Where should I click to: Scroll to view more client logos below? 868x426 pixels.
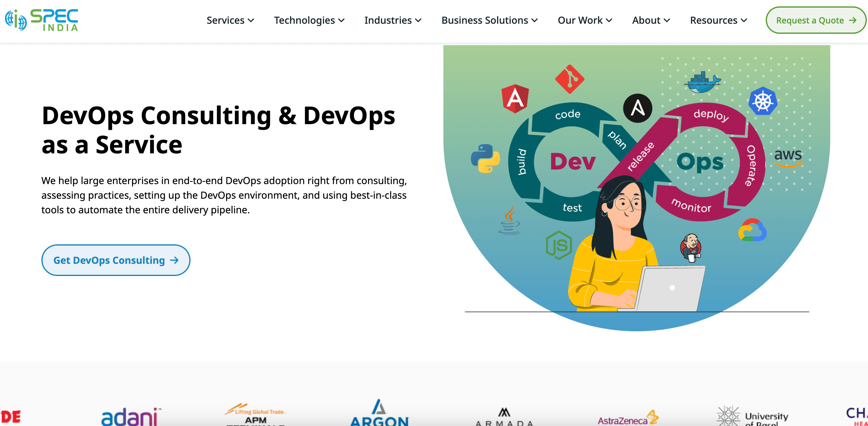coord(434,415)
